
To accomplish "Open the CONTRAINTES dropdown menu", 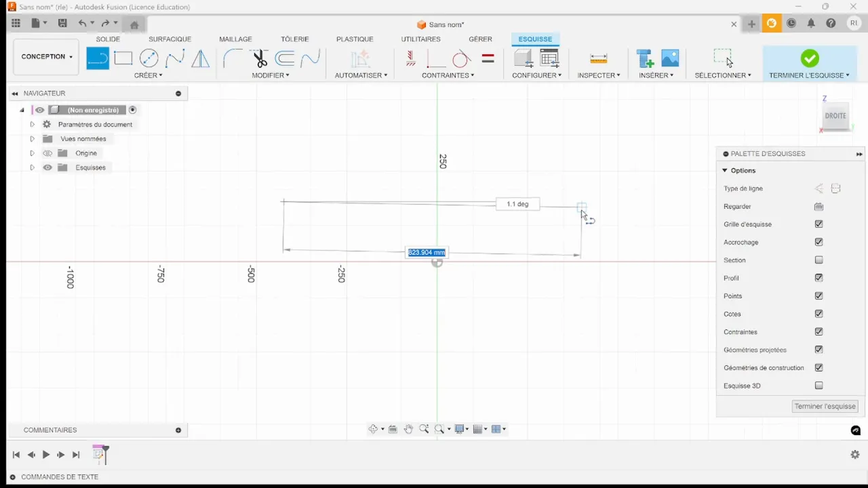I will [448, 75].
